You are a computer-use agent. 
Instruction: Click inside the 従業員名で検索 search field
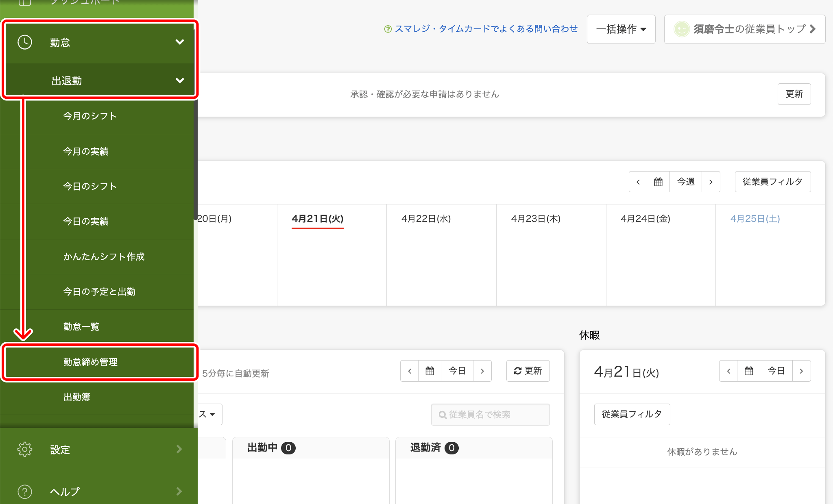click(x=490, y=415)
